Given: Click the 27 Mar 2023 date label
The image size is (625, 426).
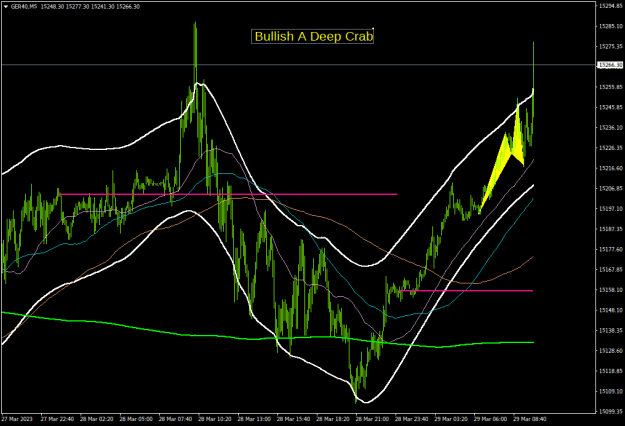Looking at the screenshot, I should coord(17,419).
